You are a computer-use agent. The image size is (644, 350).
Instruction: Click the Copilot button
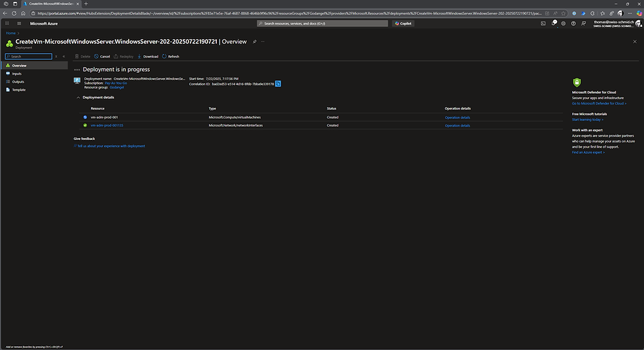pos(403,24)
